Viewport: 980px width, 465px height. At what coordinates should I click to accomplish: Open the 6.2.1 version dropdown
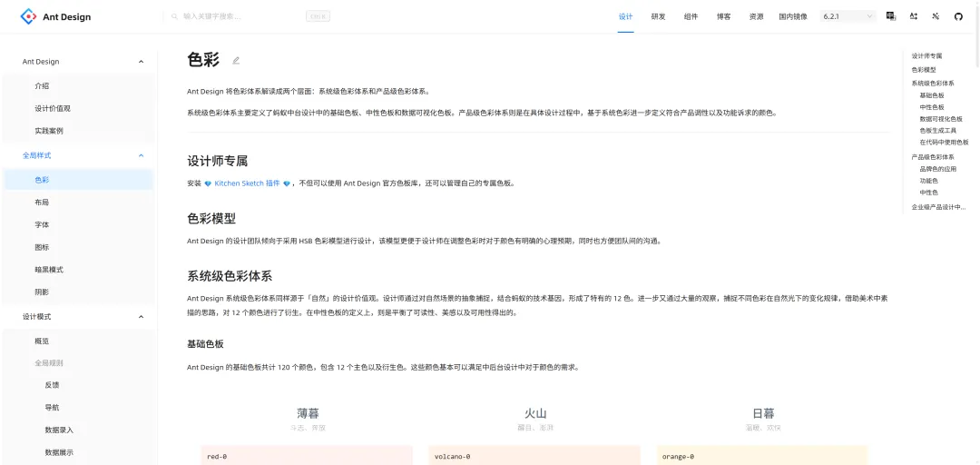tap(848, 17)
